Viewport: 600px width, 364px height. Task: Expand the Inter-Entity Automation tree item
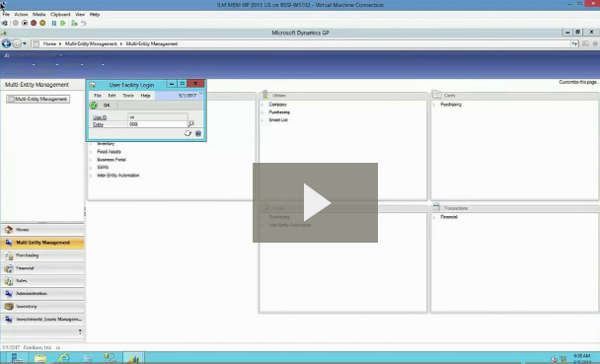tap(117, 176)
